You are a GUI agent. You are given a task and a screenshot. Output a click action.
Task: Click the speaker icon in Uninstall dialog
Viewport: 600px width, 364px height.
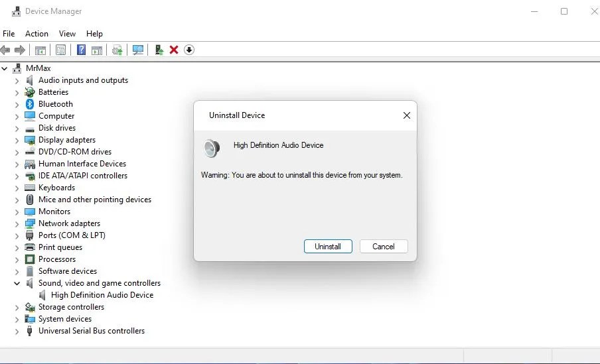tap(211, 149)
